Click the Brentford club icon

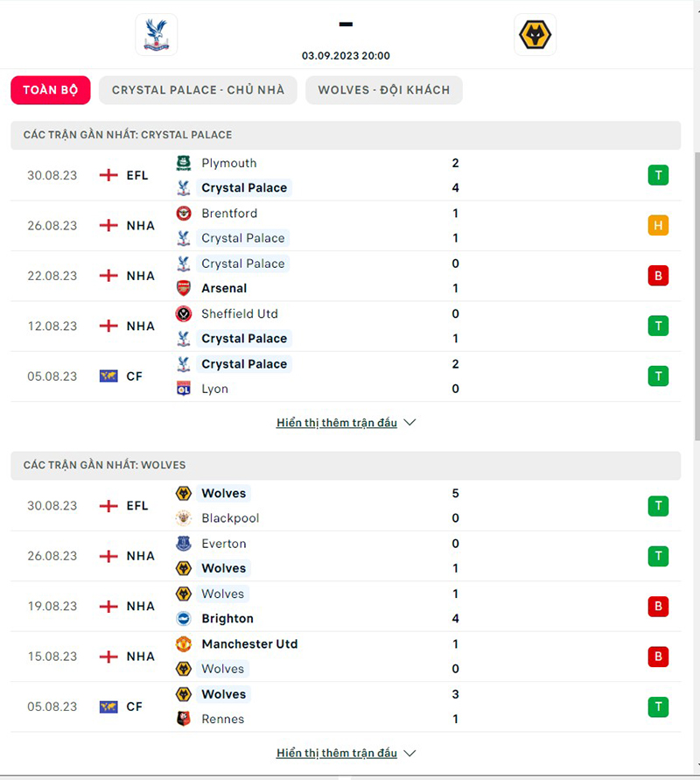(x=184, y=213)
